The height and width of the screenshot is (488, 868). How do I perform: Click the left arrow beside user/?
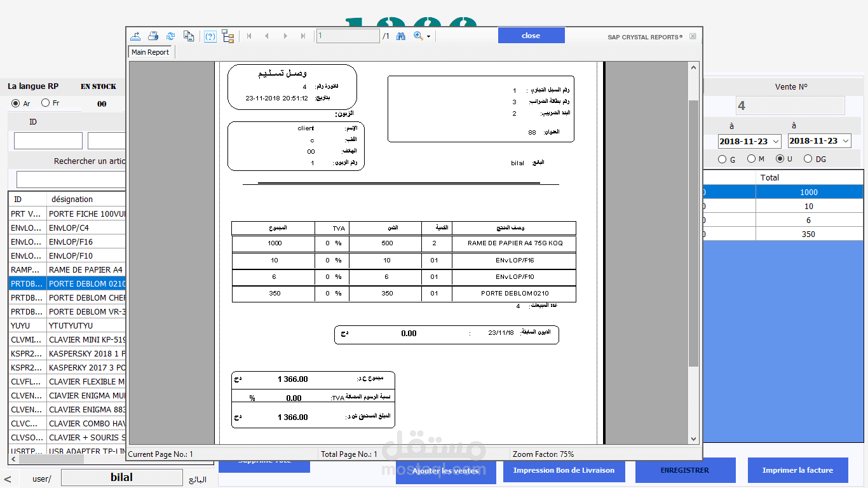pyautogui.click(x=8, y=479)
